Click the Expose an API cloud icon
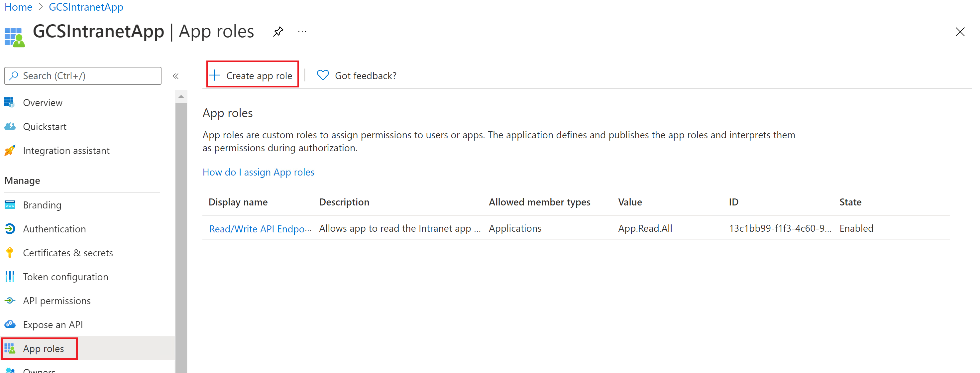The image size is (980, 373). [10, 325]
